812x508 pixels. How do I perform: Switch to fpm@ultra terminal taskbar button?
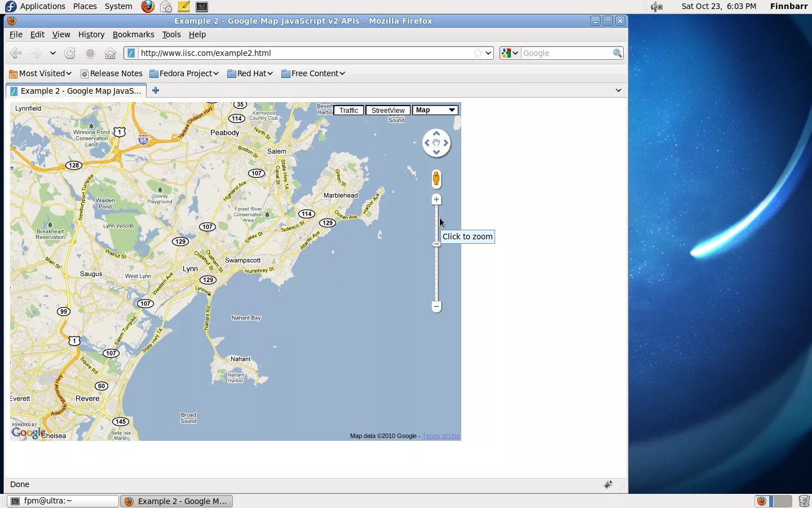coord(63,501)
